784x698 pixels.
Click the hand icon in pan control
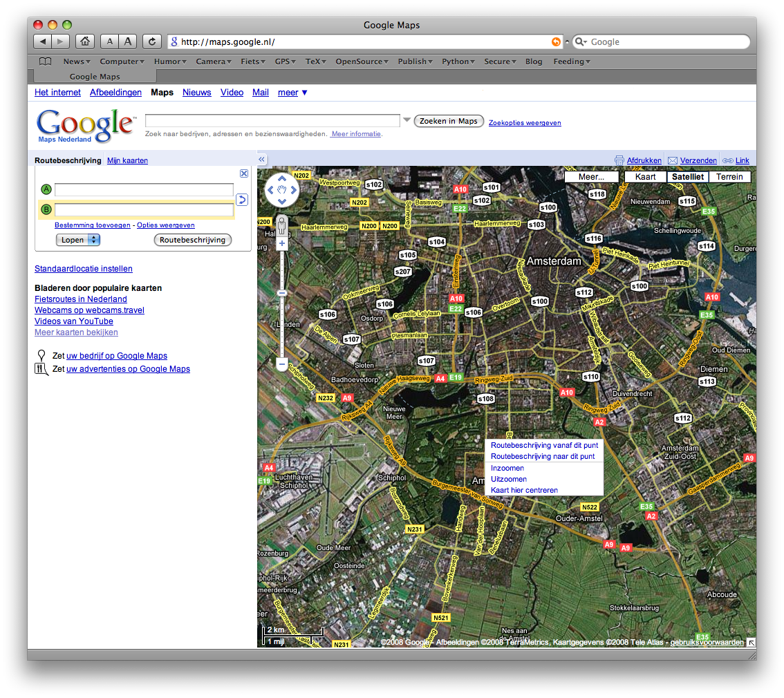click(x=282, y=190)
